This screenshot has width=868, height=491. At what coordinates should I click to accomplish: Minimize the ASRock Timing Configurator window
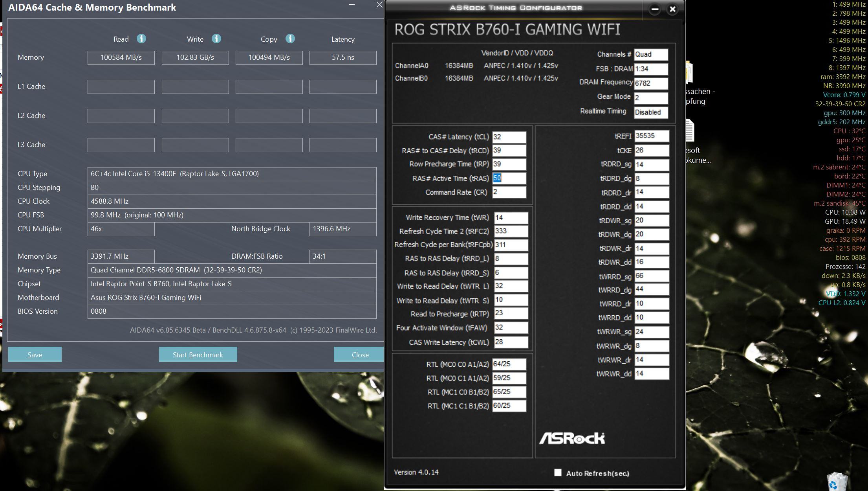point(655,9)
